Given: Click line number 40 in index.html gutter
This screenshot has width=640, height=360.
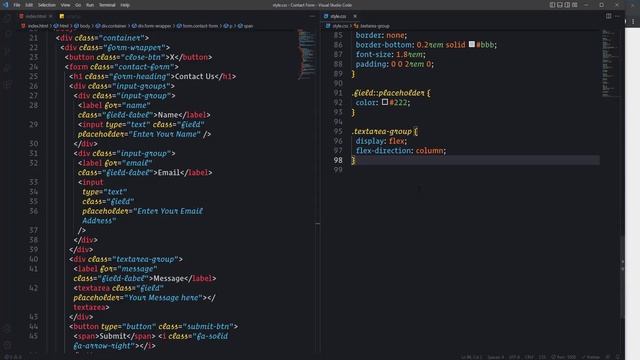Looking at the screenshot, I should tap(33, 259).
